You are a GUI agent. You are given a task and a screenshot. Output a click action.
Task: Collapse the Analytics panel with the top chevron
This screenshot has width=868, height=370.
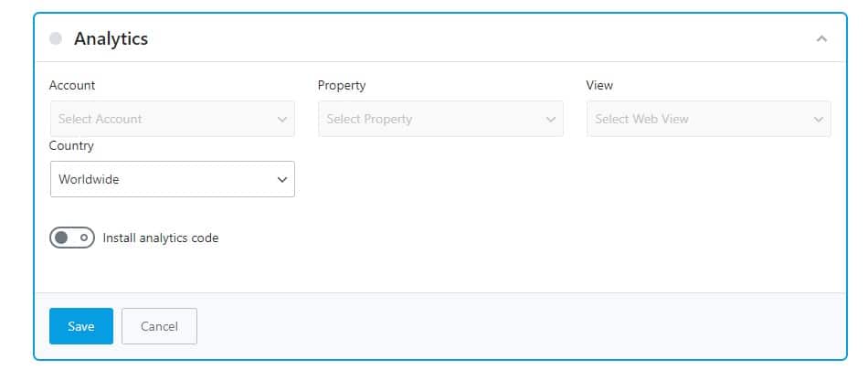pyautogui.click(x=821, y=38)
